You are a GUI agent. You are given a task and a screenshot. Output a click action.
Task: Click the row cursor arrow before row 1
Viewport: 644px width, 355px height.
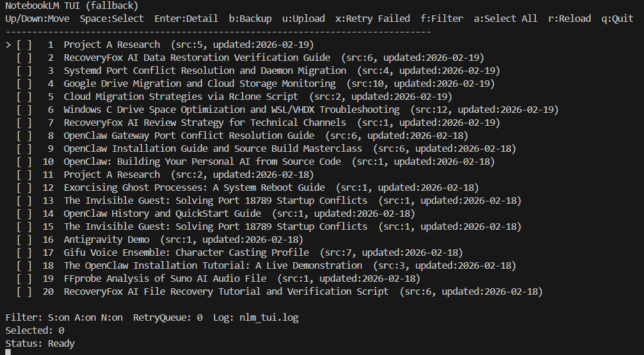coord(8,45)
